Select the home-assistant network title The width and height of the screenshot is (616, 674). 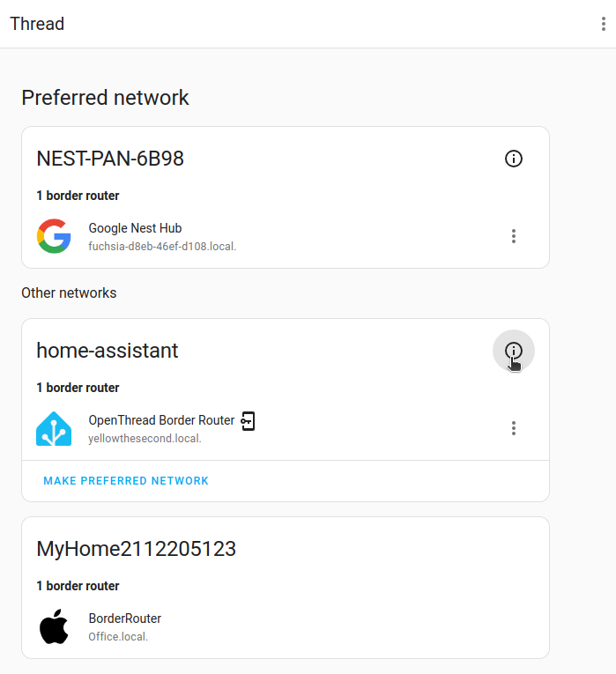(x=108, y=351)
